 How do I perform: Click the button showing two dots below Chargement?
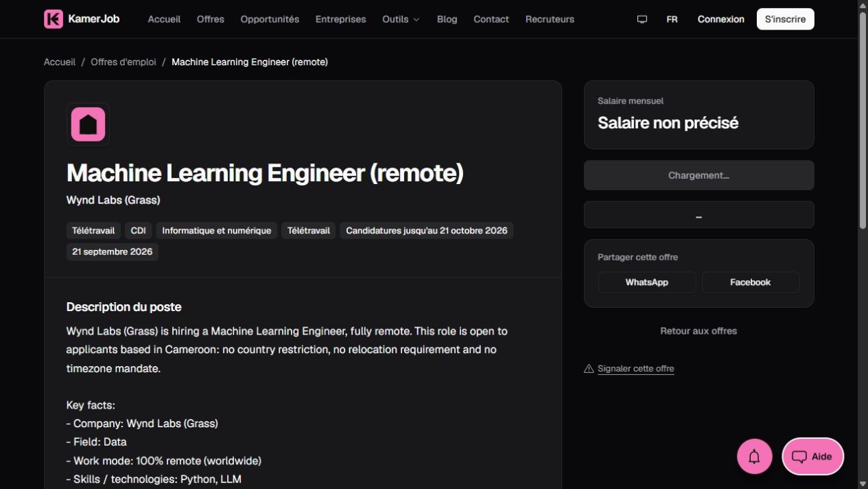[699, 215]
